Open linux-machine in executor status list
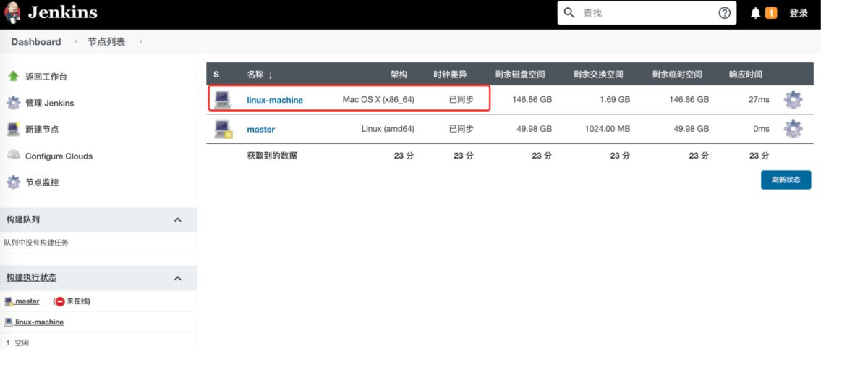Viewport: 868px width, 365px height. (x=39, y=322)
